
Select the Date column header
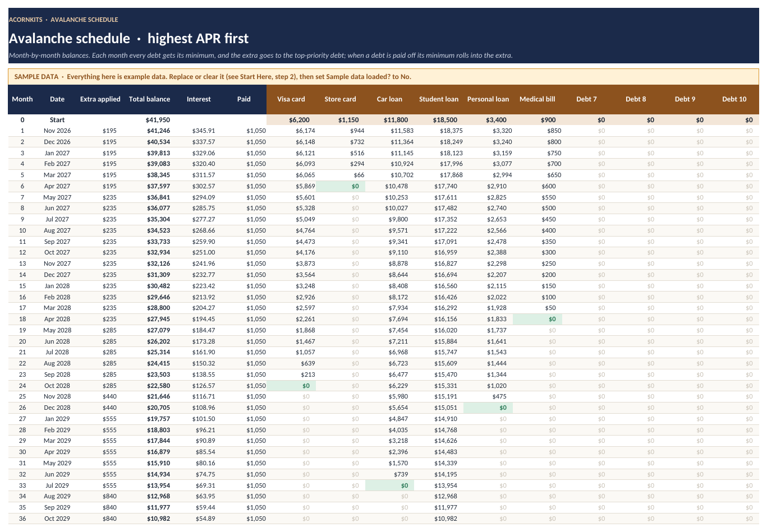click(x=57, y=99)
